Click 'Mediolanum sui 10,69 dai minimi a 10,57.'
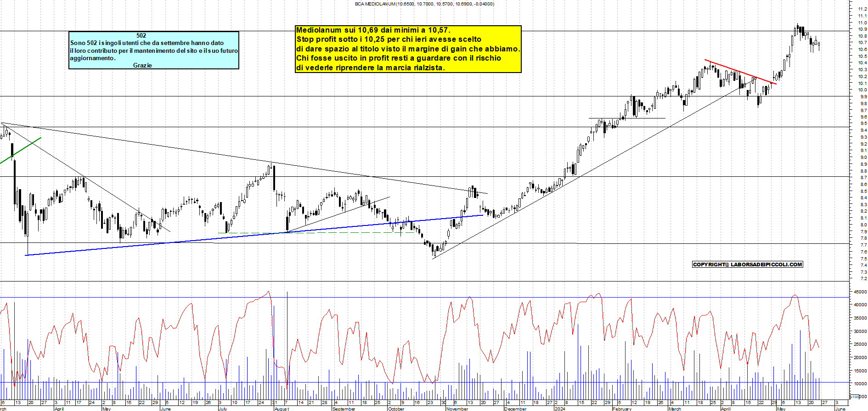The height and width of the screenshot is (411, 868). 373,30
